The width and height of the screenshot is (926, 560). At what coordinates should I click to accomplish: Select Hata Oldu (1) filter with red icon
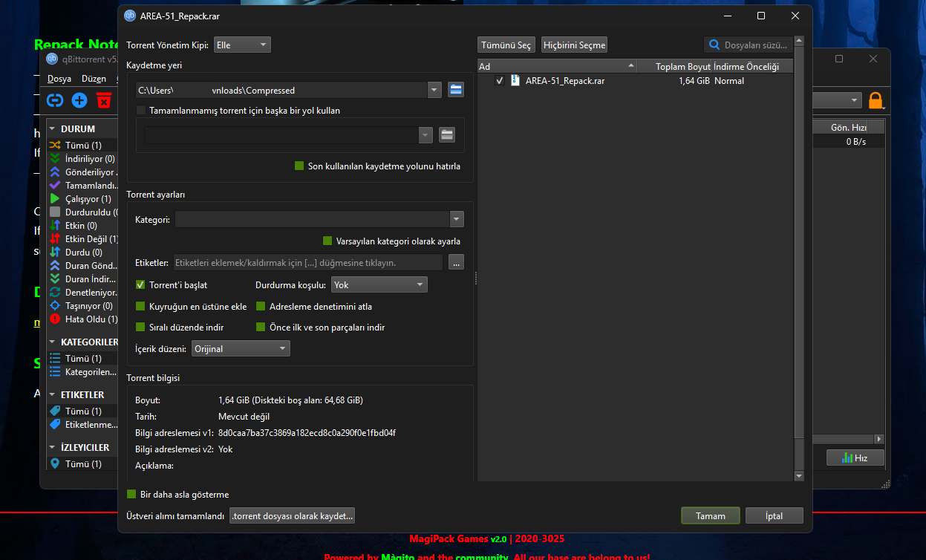[x=82, y=319]
